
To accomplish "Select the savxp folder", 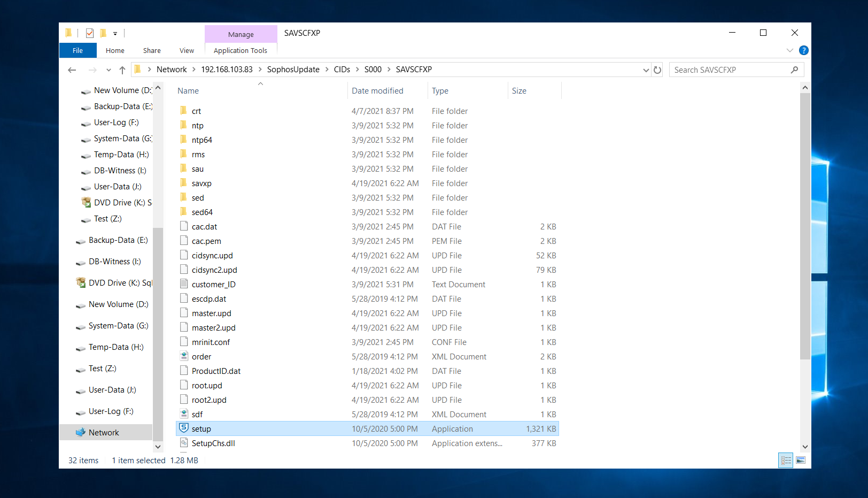I will point(201,183).
